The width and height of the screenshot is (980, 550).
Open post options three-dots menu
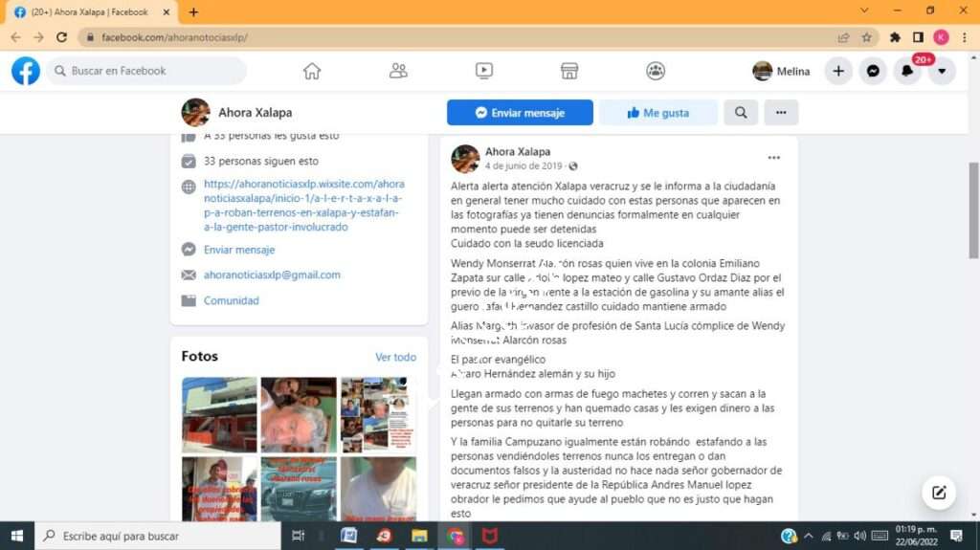click(x=773, y=158)
